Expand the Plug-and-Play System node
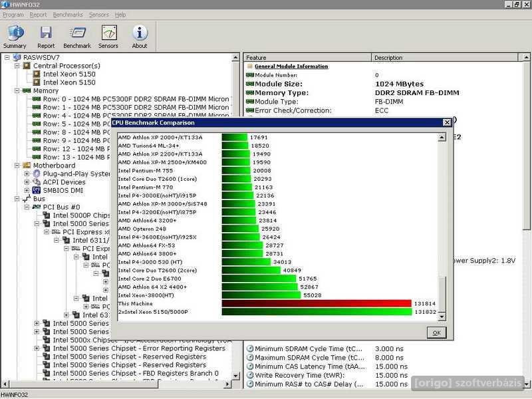Image resolution: width=532 pixels, height=399 pixels. (27, 174)
